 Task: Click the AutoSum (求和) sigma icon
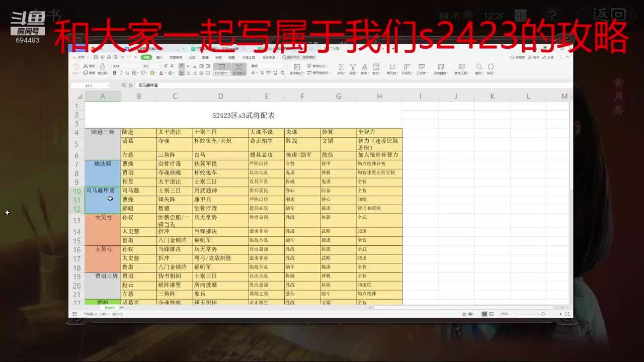[341, 67]
